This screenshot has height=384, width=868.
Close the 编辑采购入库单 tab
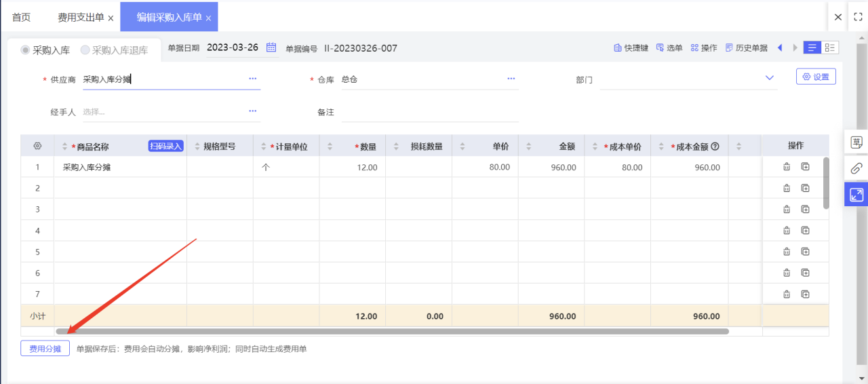(x=209, y=18)
